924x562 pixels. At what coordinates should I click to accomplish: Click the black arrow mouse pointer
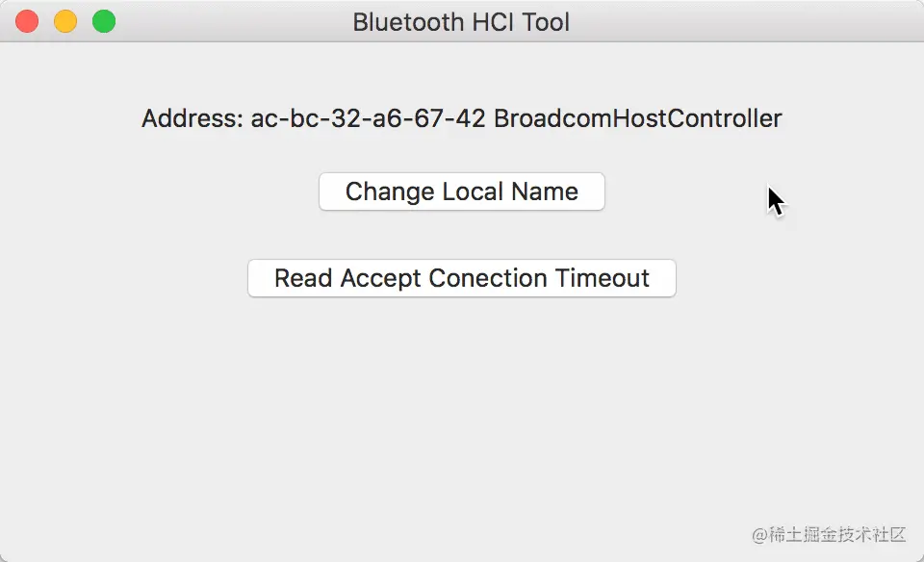point(775,200)
